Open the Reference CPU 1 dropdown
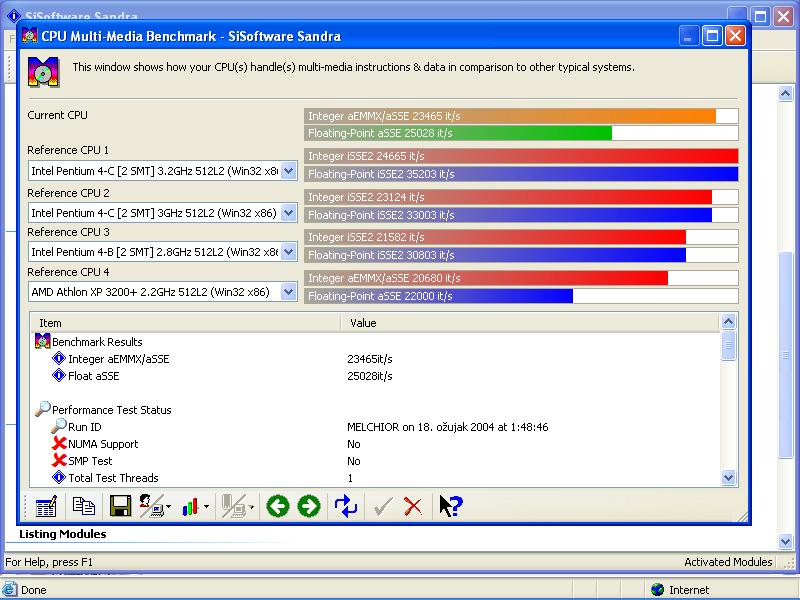The image size is (800, 600). (x=288, y=171)
